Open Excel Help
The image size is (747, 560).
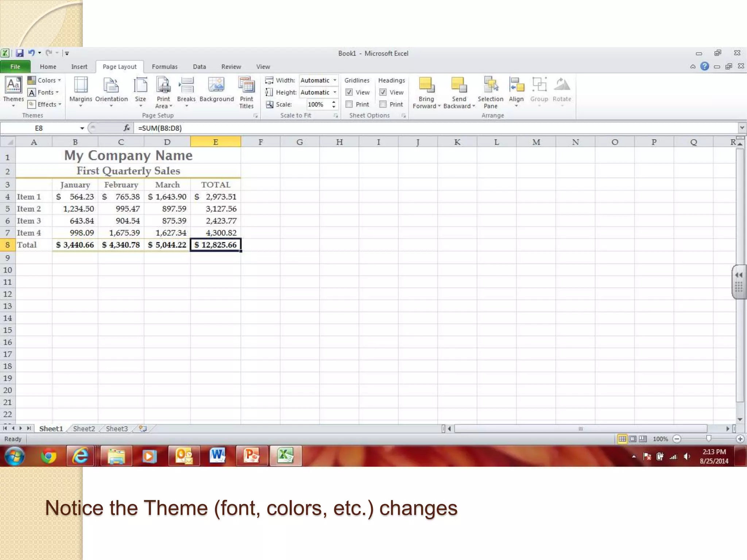click(x=705, y=66)
